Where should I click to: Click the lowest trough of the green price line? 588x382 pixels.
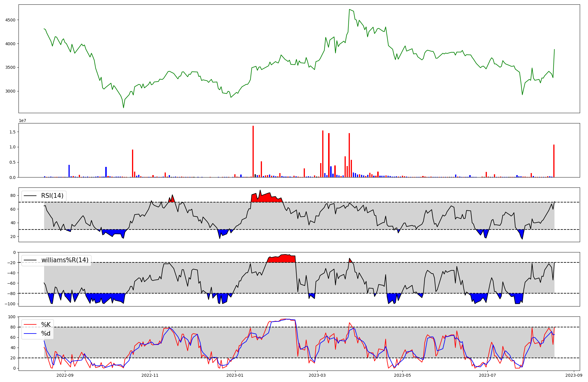(x=123, y=108)
